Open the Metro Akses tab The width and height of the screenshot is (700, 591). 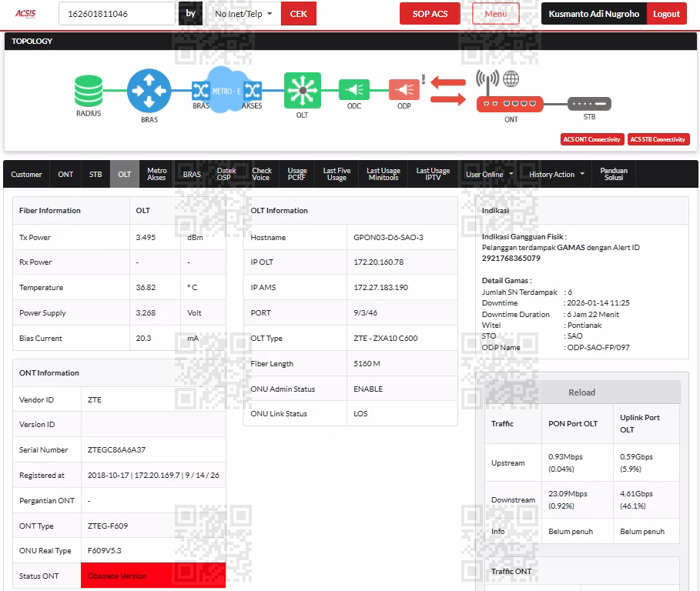click(x=156, y=175)
